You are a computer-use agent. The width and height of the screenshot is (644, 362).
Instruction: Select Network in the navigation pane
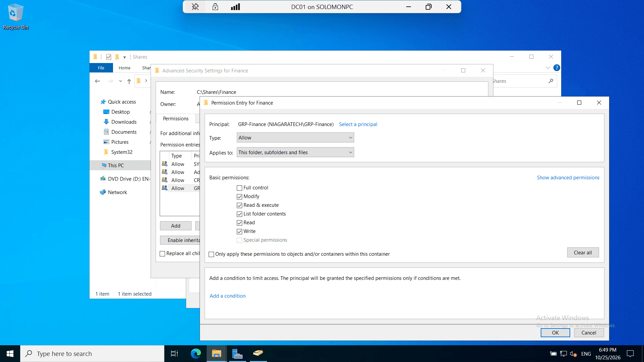[117, 192]
